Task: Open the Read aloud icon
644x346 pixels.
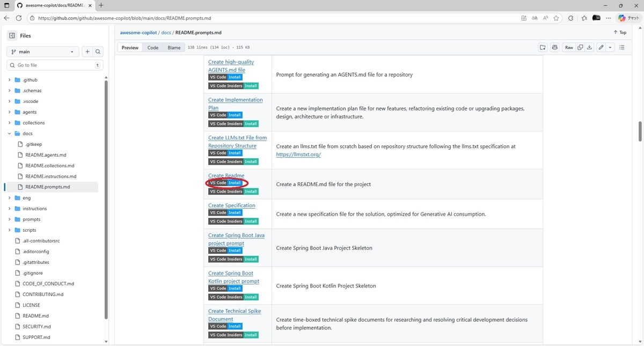Action: click(x=545, y=18)
